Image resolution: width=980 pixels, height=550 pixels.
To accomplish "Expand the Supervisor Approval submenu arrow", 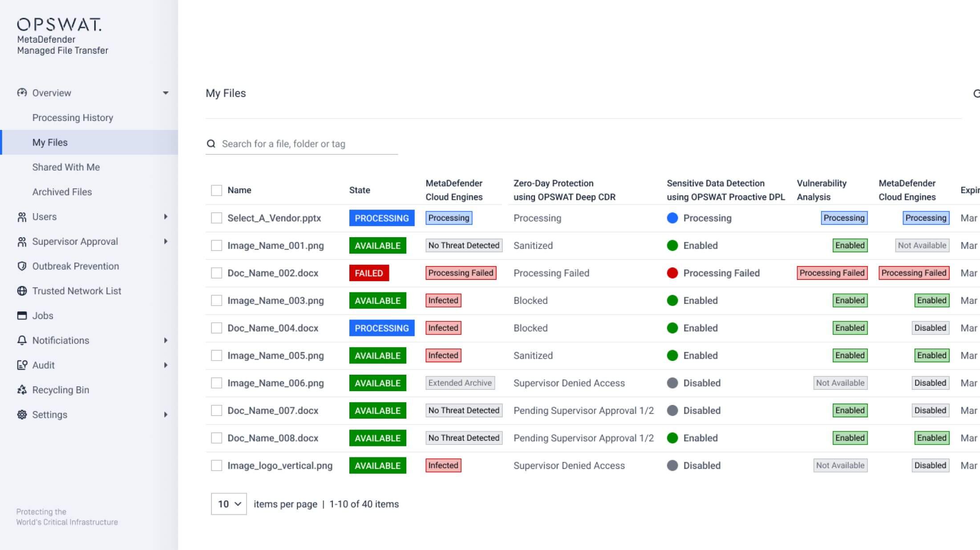I will click(166, 242).
